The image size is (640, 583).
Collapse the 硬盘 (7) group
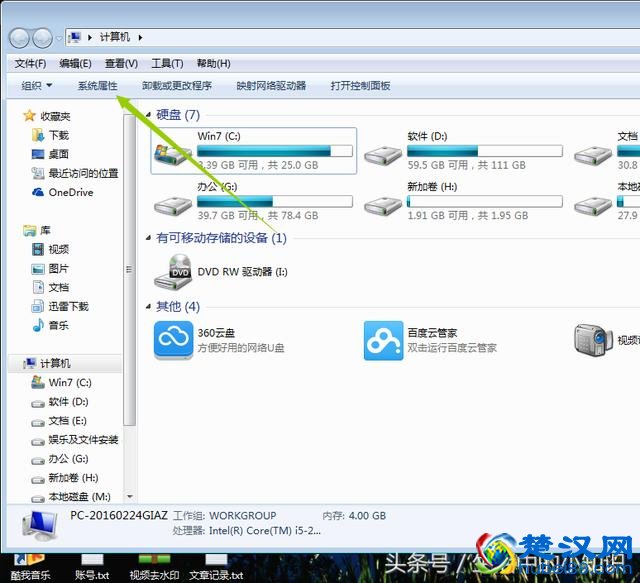point(149,115)
